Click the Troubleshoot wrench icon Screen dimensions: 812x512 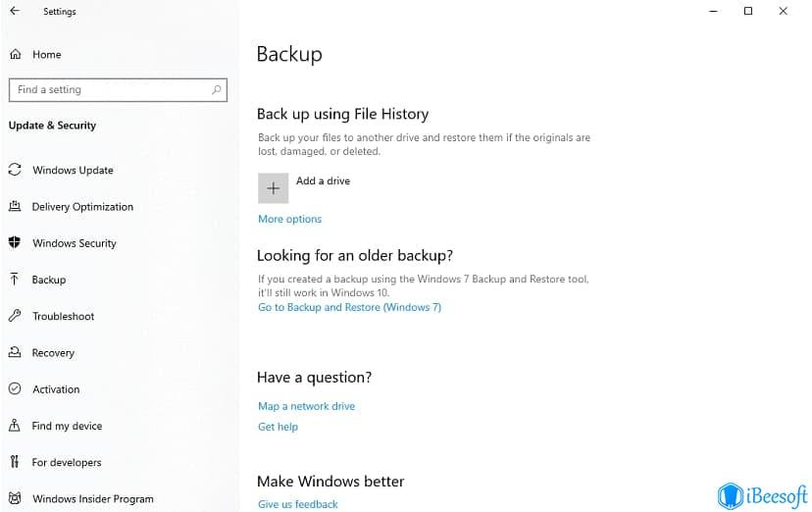click(15, 315)
